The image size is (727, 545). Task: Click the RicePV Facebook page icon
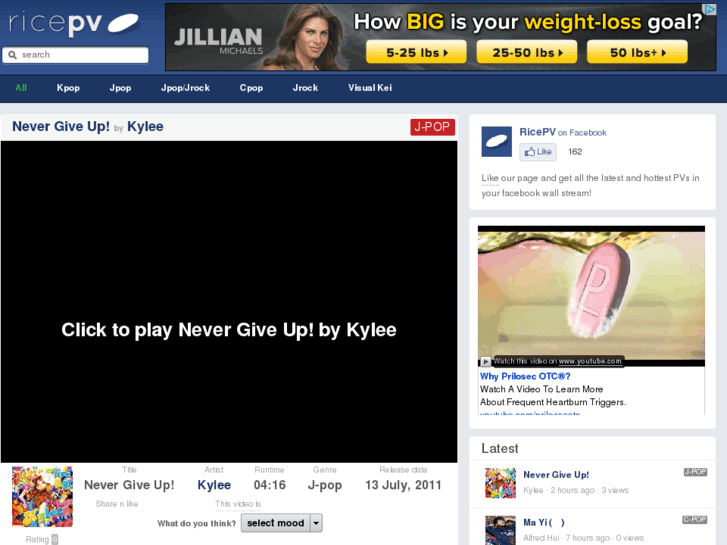point(497,141)
